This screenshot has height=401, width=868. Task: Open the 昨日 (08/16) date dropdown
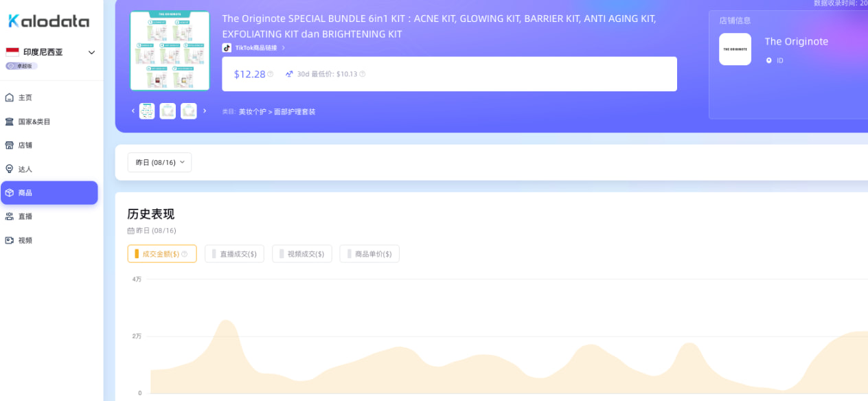[x=159, y=163]
